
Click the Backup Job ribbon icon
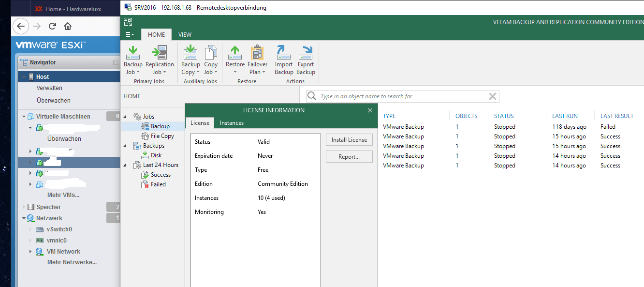(x=133, y=53)
